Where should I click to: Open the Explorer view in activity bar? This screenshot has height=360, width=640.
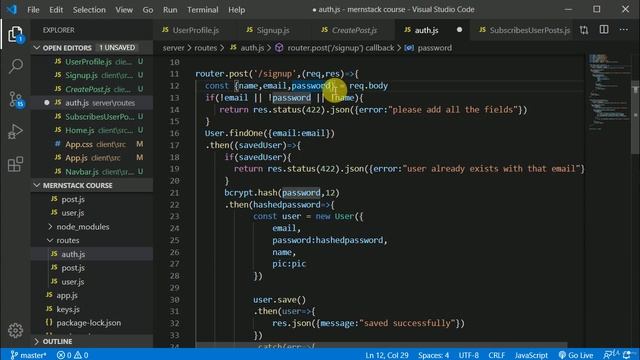pos(16,34)
